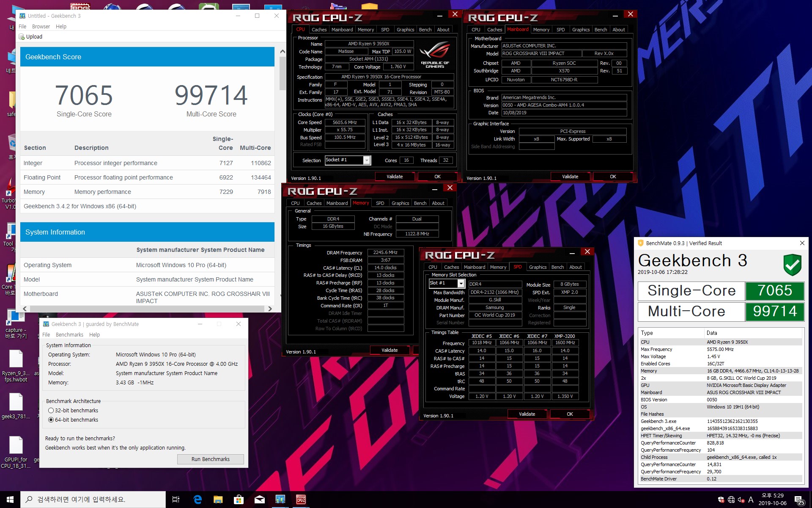Select the capture shortcut desktop icon
The image size is (812, 508).
(x=16, y=324)
